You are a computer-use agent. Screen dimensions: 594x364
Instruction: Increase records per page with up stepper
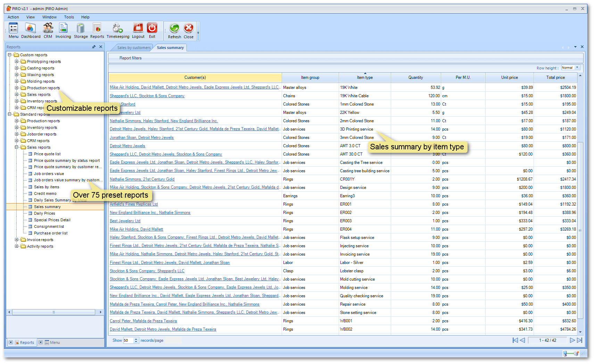pos(136,339)
